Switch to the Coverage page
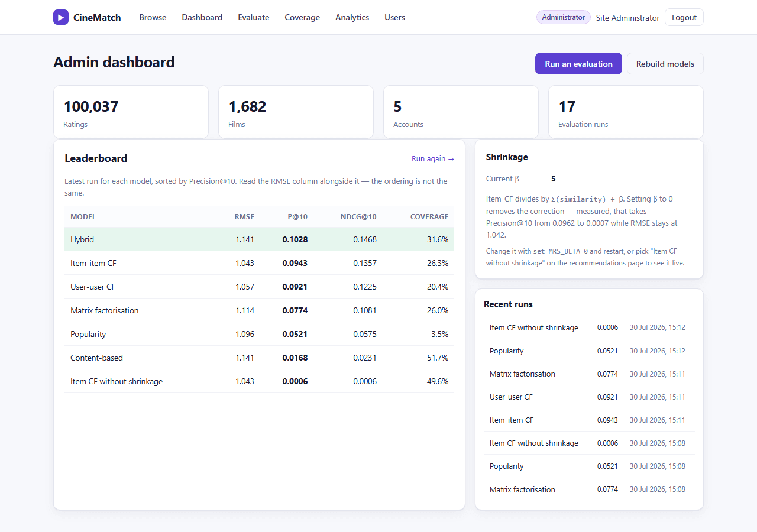This screenshot has width=757, height=532. (302, 17)
